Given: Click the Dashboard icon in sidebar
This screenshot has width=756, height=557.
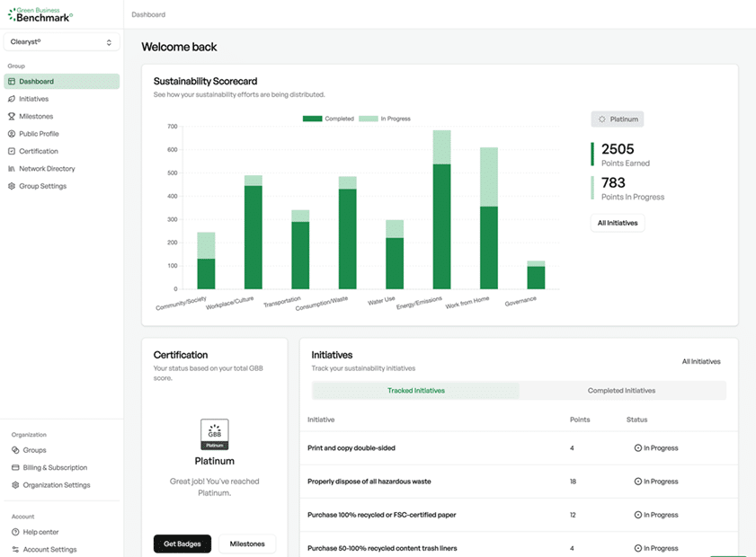Looking at the screenshot, I should click(x=12, y=82).
